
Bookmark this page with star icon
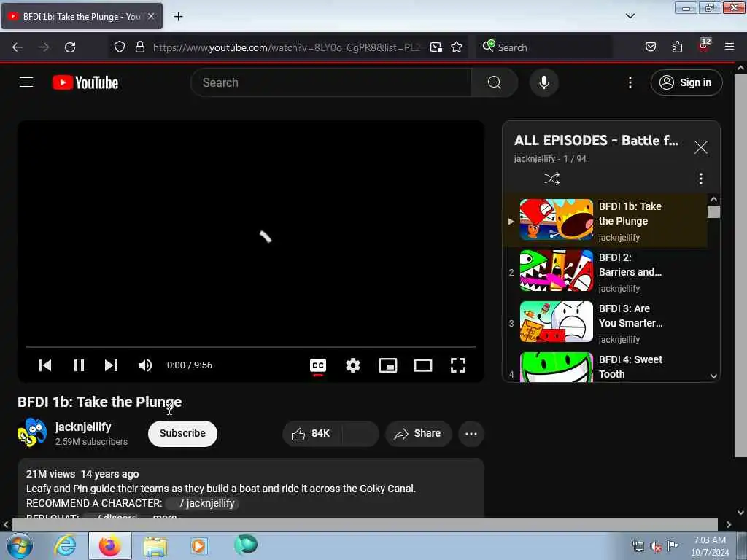(x=457, y=47)
